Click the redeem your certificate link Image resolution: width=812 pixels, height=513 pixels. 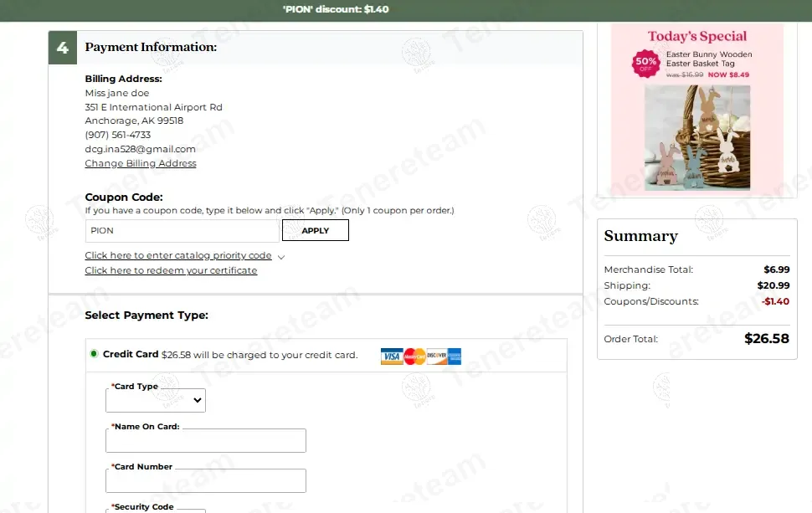point(171,270)
